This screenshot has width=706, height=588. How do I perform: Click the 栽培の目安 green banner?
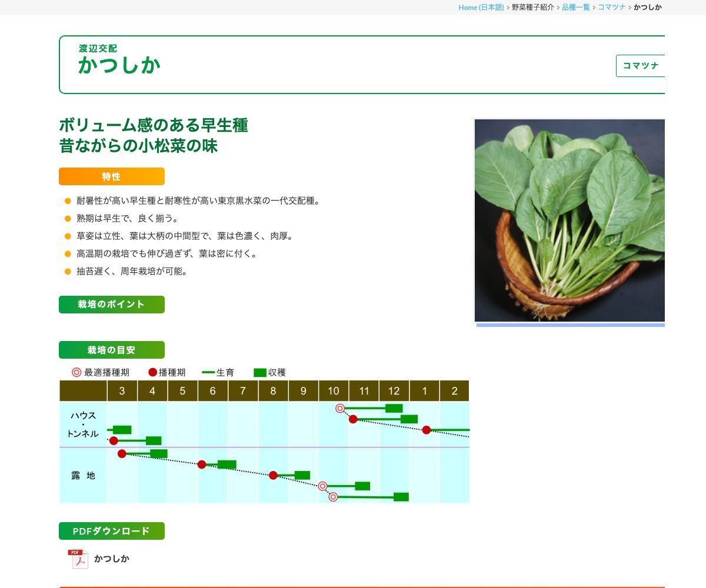(x=111, y=349)
